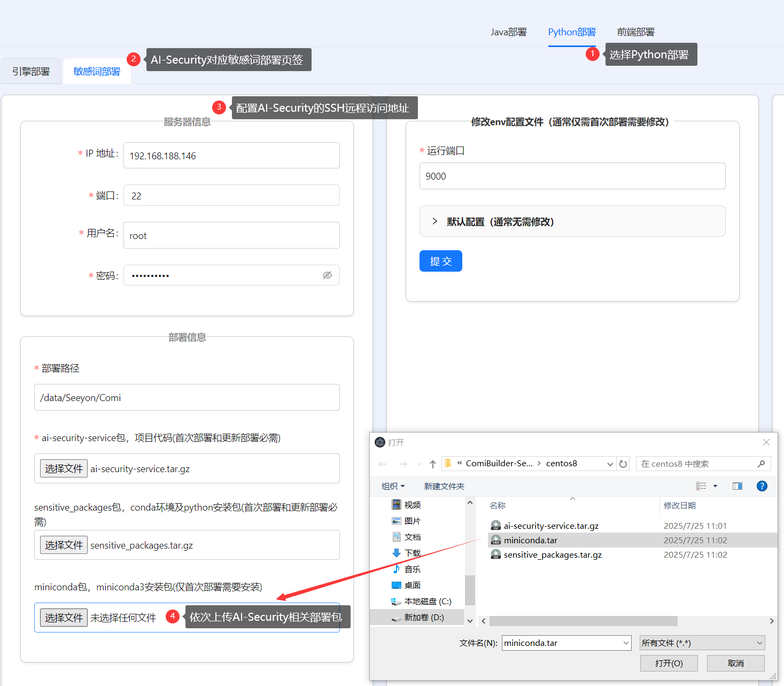Screen dimensions: 784x686
Task: Click file list scroll-left arrow
Action: coord(484,621)
